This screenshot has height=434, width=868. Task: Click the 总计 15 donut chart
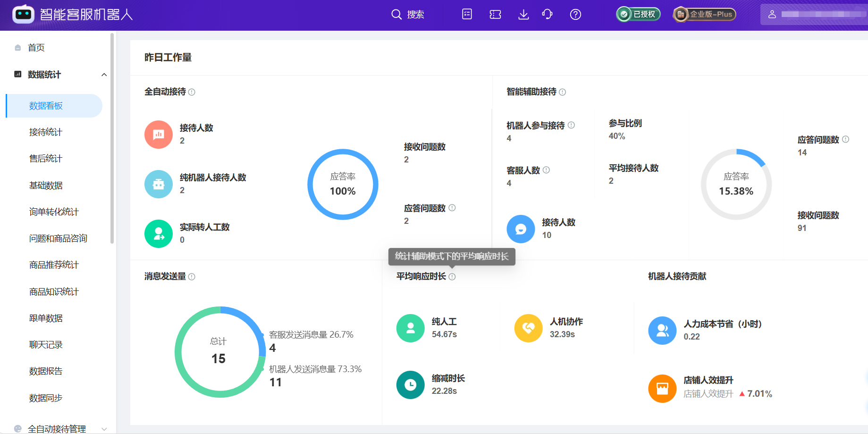point(220,352)
